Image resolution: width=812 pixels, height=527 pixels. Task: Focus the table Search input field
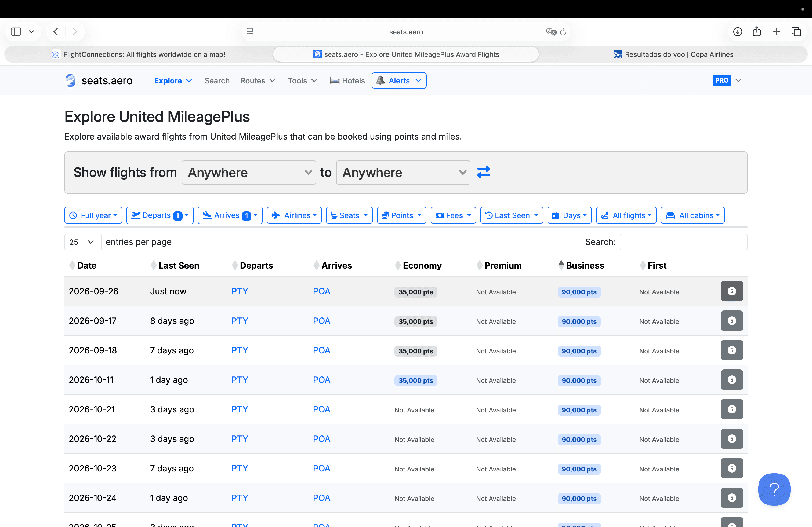coord(683,242)
